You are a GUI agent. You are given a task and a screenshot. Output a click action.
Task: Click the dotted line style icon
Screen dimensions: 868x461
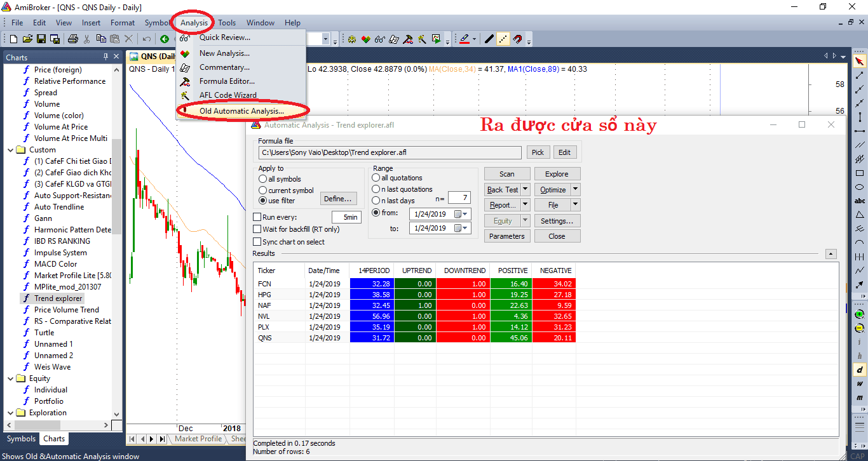503,39
